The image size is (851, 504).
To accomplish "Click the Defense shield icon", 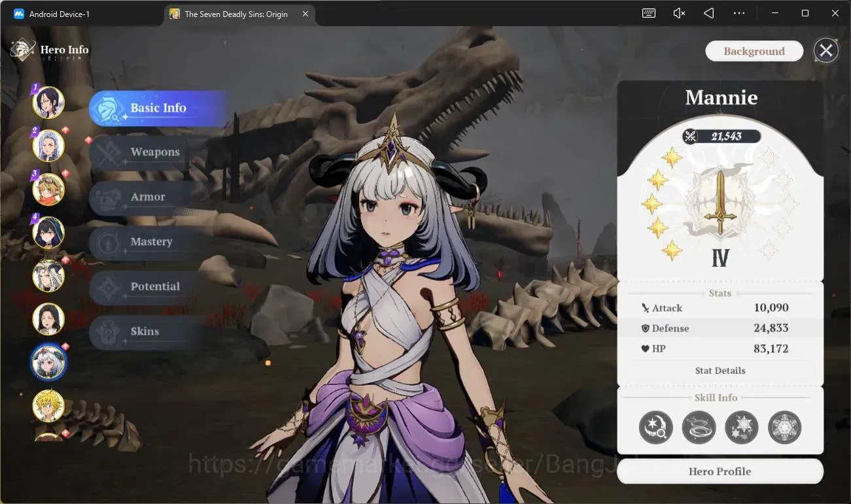I will (x=646, y=328).
